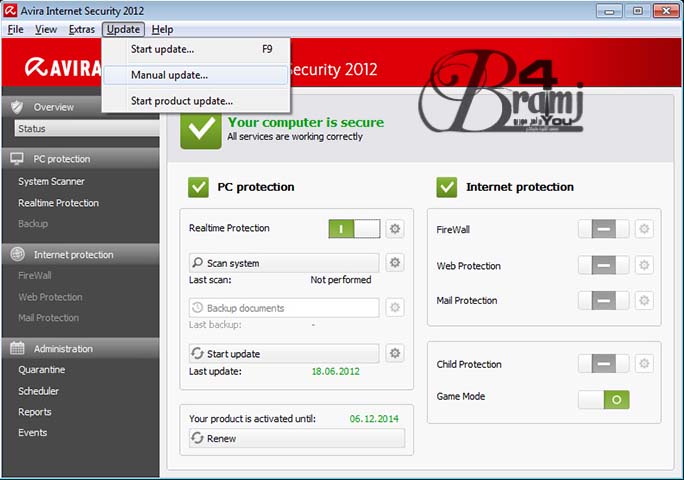Click the green PC protection checkmark icon

198,187
